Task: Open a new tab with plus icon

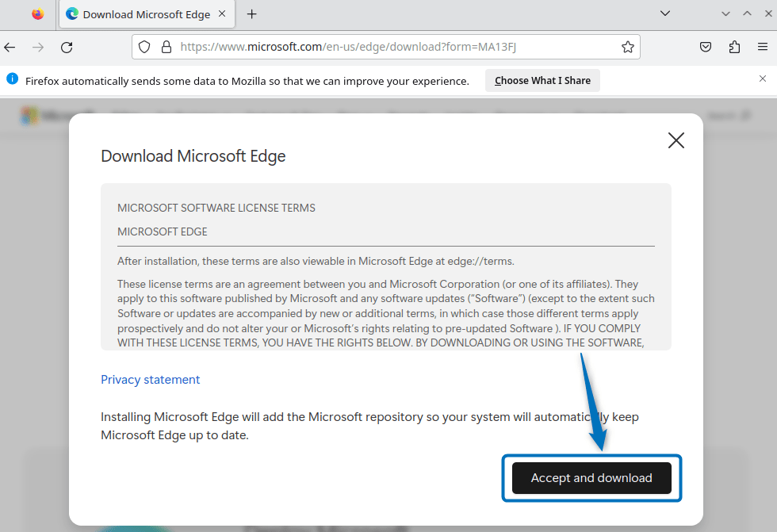Action: tap(252, 14)
